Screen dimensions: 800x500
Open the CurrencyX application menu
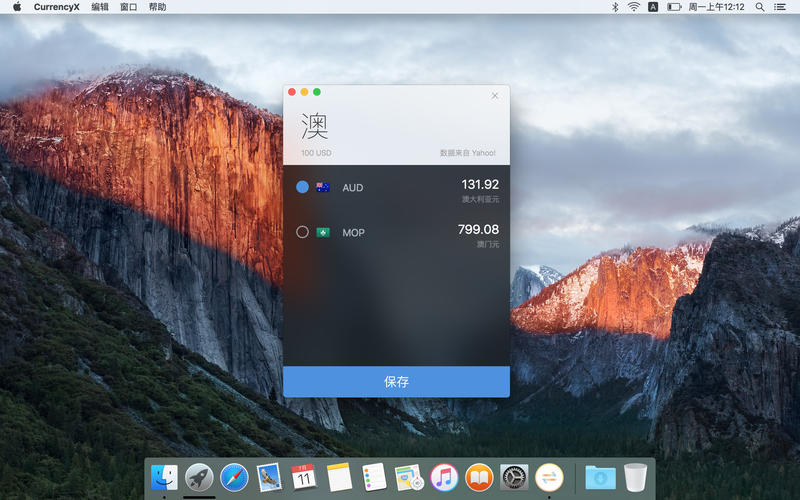coord(56,7)
